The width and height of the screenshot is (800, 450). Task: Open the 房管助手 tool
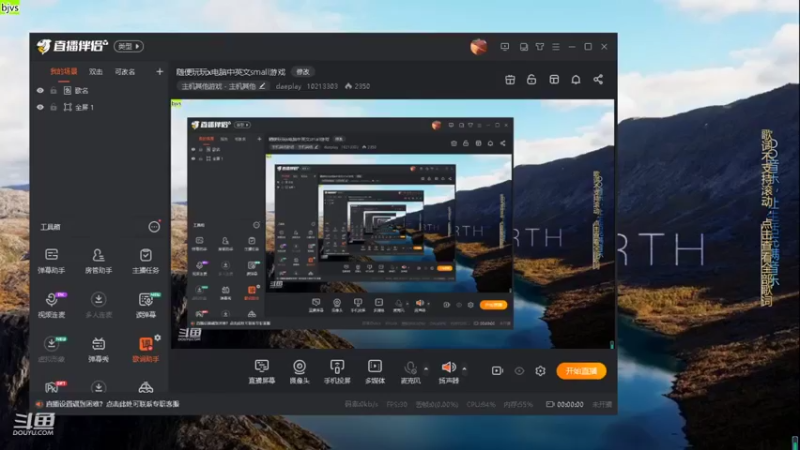[98, 260]
